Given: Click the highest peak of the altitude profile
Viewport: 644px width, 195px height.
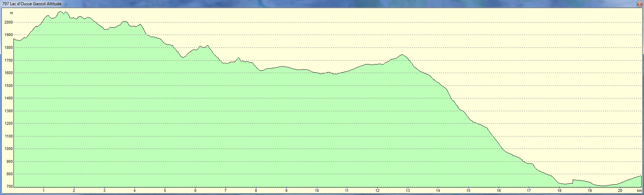Looking at the screenshot, I should coord(61,12).
